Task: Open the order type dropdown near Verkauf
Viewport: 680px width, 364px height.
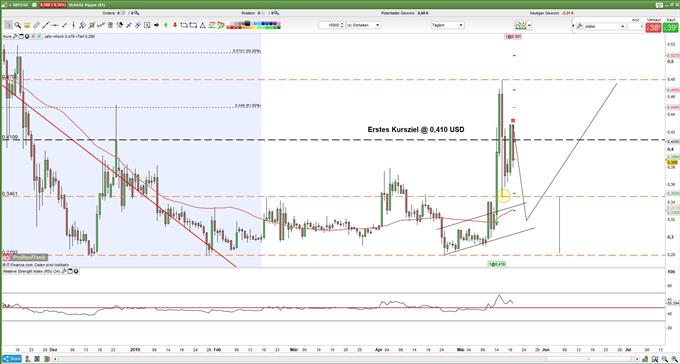Action: pos(604,26)
